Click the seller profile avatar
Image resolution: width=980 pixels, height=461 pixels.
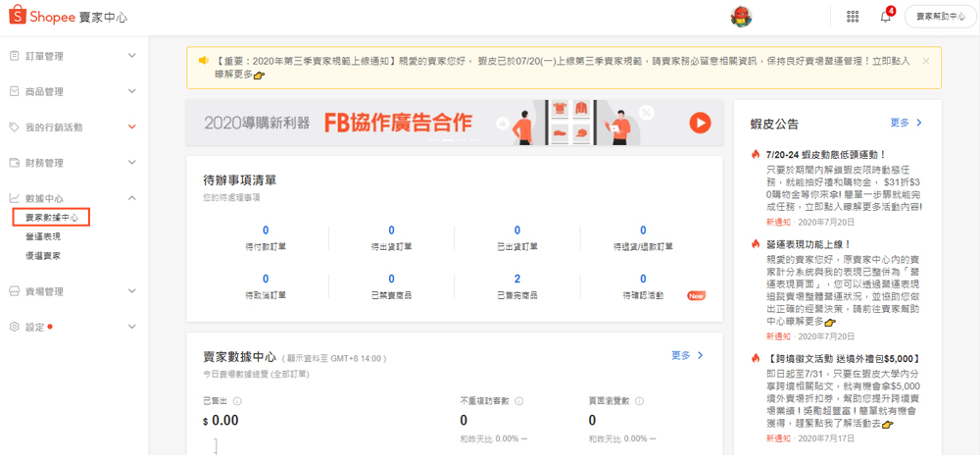point(741,17)
